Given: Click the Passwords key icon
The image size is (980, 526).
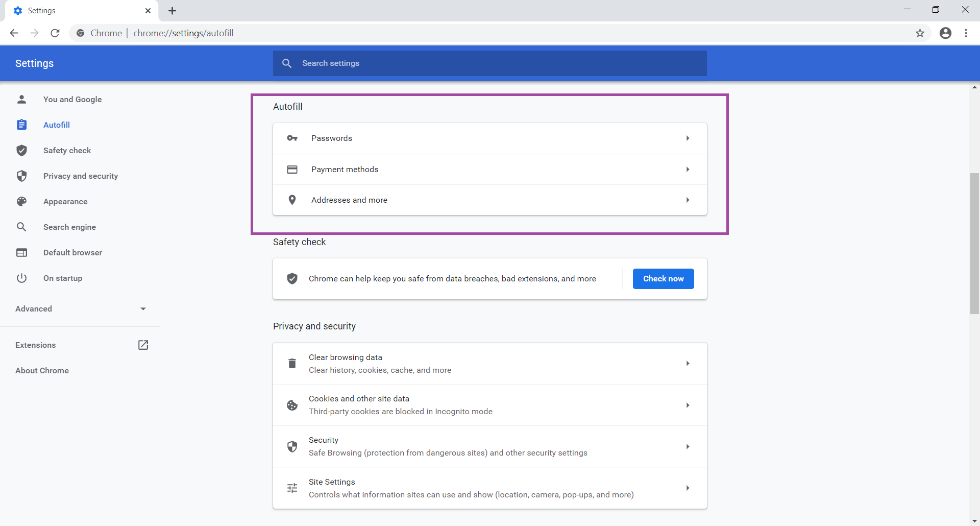Looking at the screenshot, I should 292,138.
